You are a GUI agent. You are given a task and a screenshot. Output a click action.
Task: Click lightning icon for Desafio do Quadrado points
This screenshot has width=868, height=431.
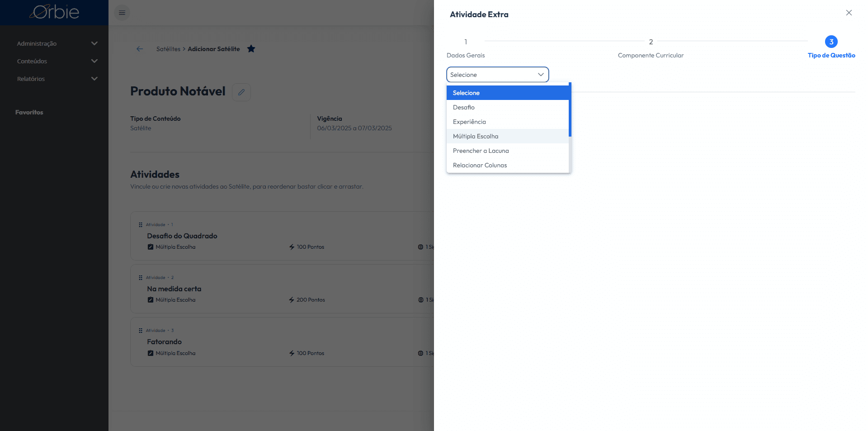click(292, 247)
